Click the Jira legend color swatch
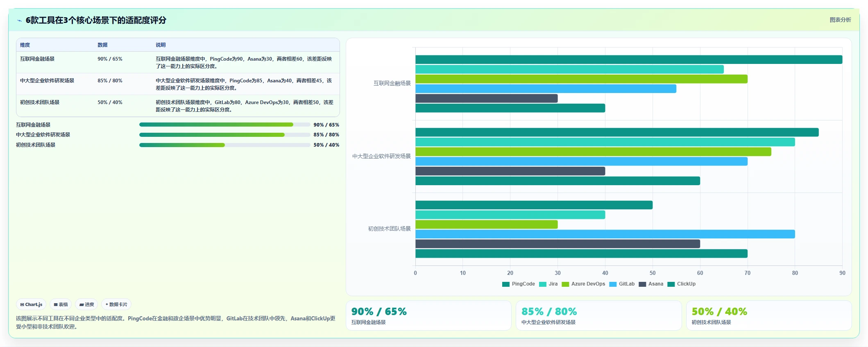 point(542,284)
